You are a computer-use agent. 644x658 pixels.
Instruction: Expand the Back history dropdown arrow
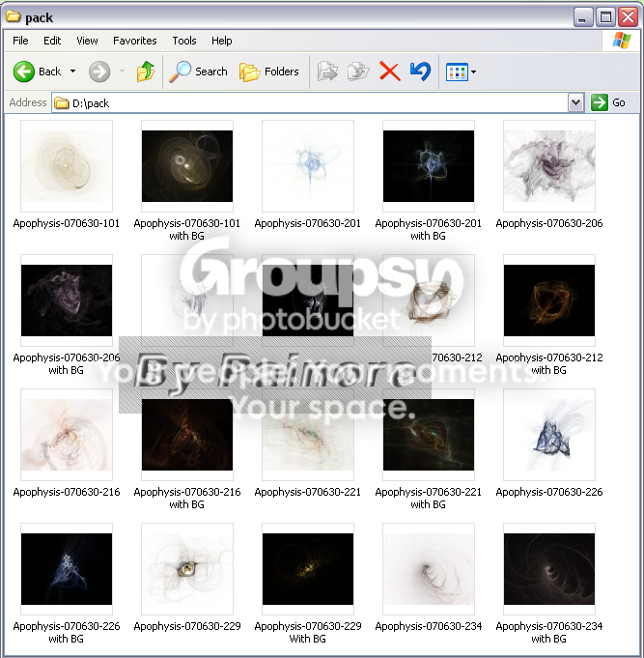click(x=73, y=72)
